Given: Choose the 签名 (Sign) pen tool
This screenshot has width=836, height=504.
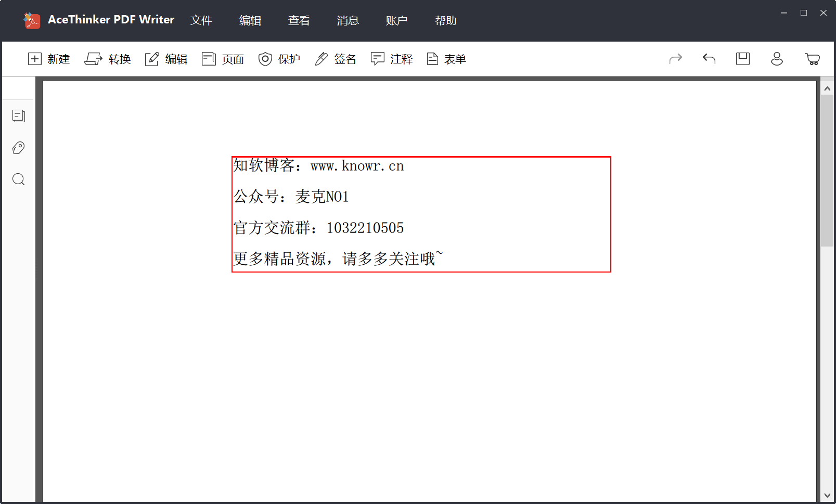Looking at the screenshot, I should [x=336, y=59].
